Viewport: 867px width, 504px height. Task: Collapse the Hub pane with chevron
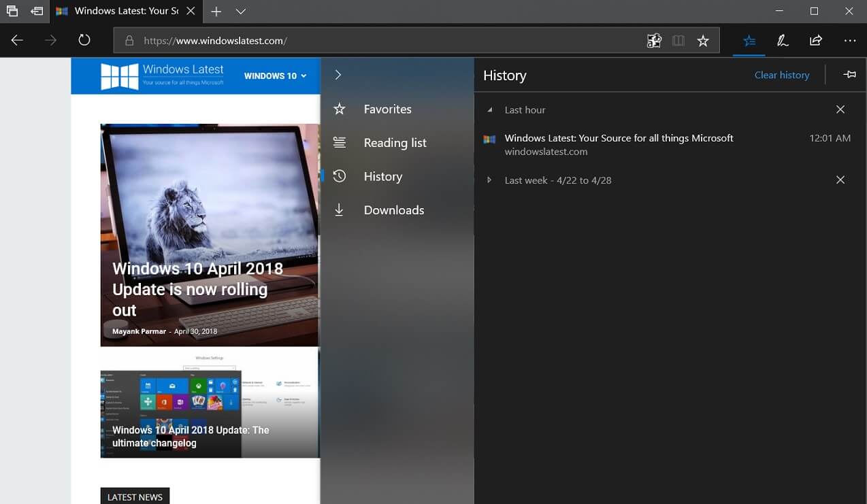338,75
